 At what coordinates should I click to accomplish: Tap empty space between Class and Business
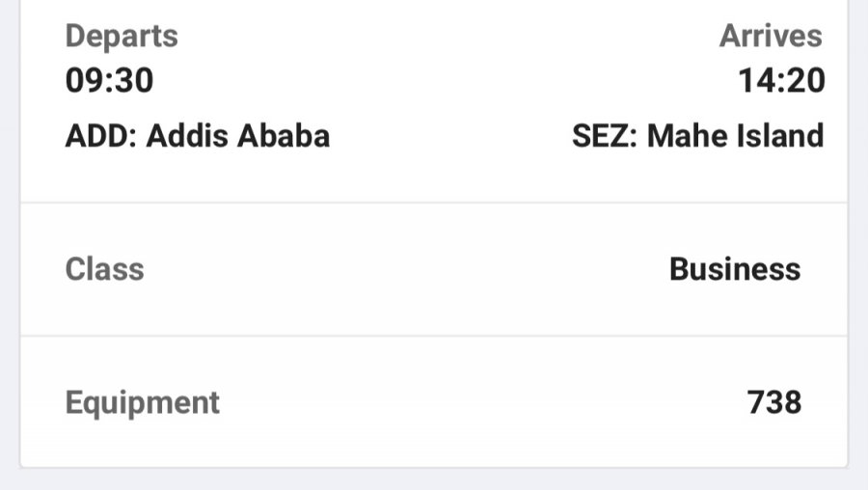pos(405,268)
